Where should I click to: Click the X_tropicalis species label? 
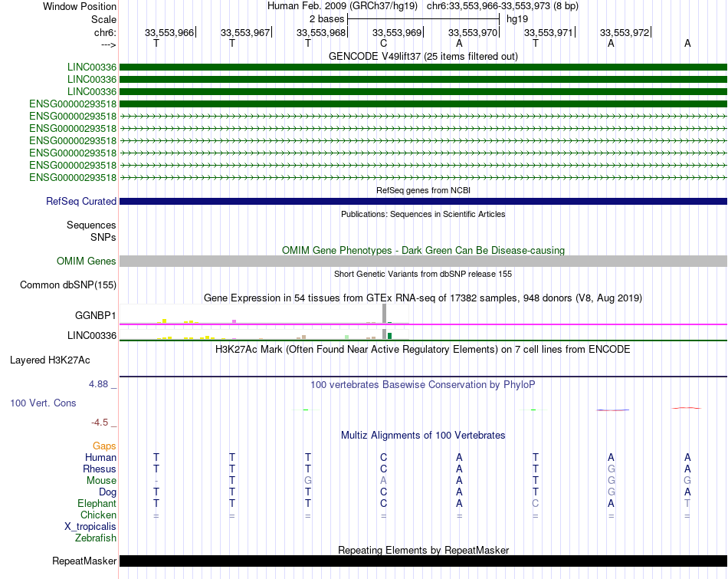(x=90, y=527)
